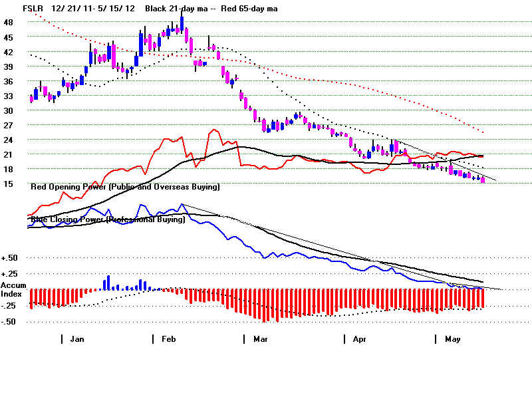Click the 24 price axis label
This screenshot has height=399, width=532.
point(9,140)
